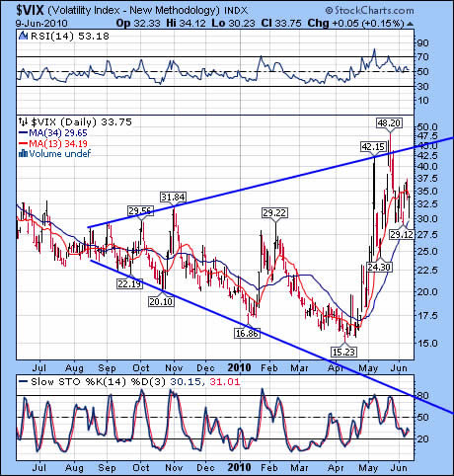Click the 29.12 low price label
This screenshot has height=476, width=454.
(402, 235)
